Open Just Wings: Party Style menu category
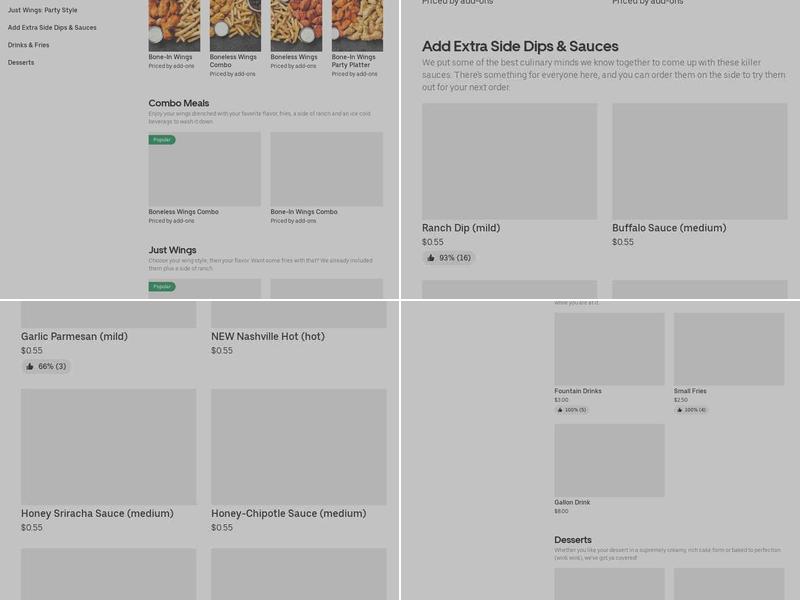 pyautogui.click(x=42, y=10)
